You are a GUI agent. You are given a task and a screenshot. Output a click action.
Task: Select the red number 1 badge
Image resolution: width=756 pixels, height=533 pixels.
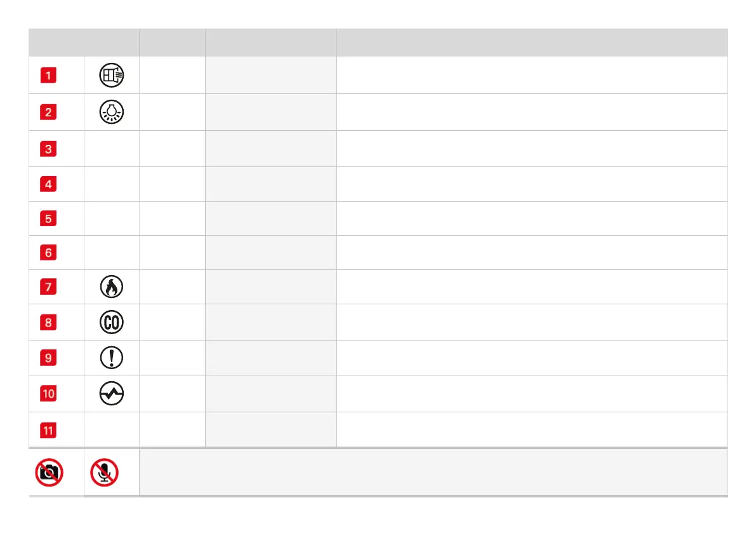click(x=49, y=76)
